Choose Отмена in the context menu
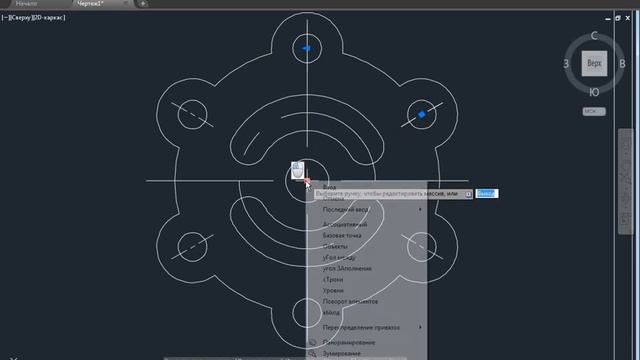Viewport: 640px width, 360px height. coord(333,199)
